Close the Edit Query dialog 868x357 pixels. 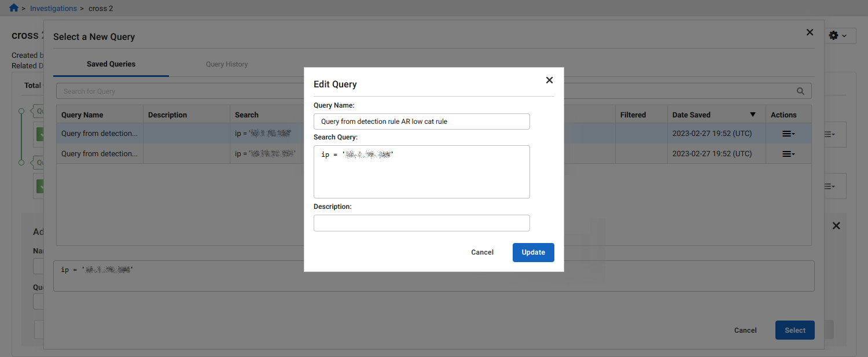click(549, 80)
